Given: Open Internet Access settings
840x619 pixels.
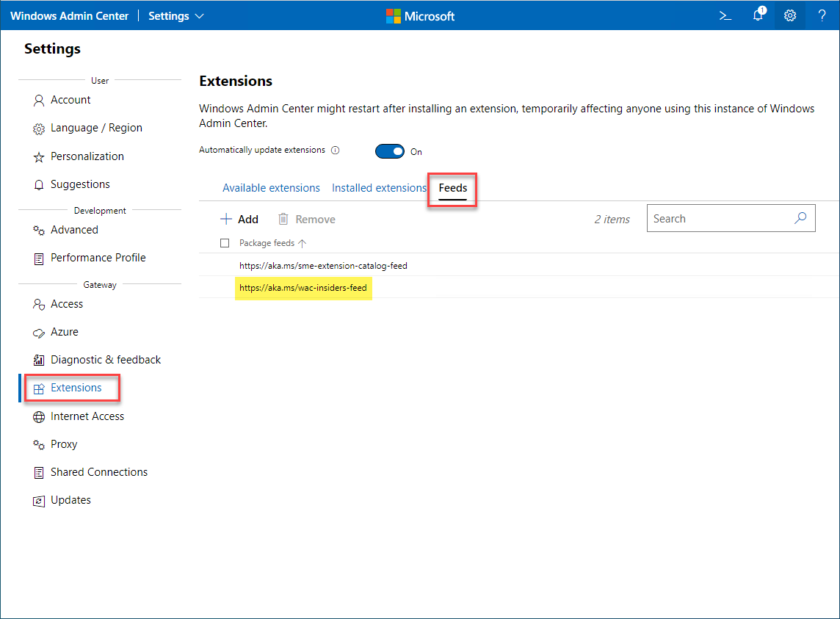Looking at the screenshot, I should click(x=87, y=416).
